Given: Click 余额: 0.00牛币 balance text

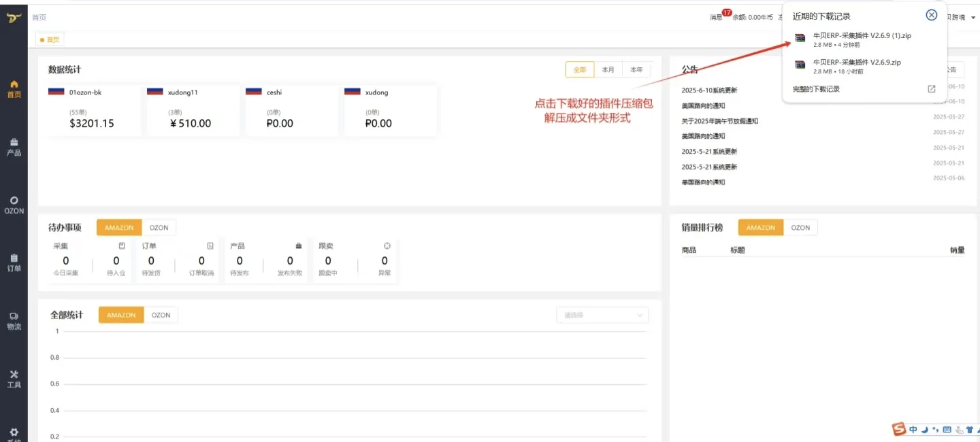Looking at the screenshot, I should [753, 18].
